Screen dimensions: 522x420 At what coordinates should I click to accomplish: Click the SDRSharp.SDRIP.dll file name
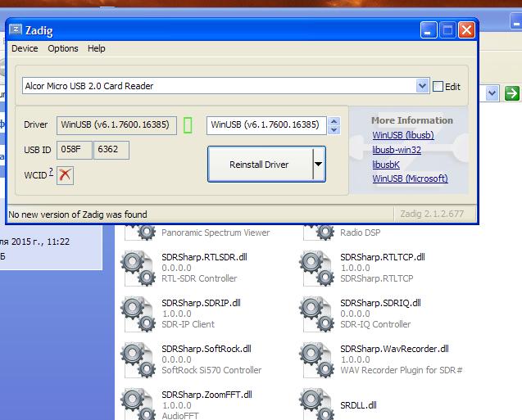(x=201, y=303)
